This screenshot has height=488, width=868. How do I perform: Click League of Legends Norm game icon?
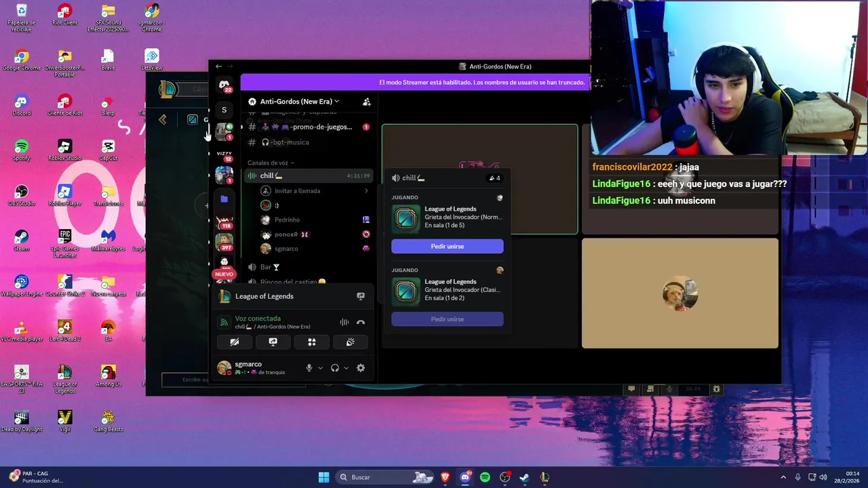pyautogui.click(x=406, y=218)
